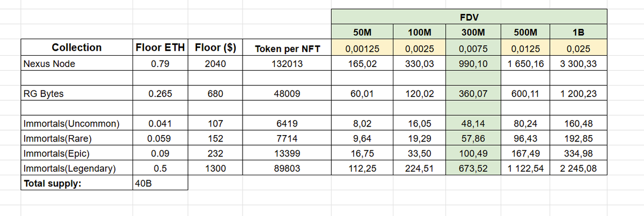
Task: Click RG Bytes floor ETH 0.265
Action: pyautogui.click(x=160, y=94)
